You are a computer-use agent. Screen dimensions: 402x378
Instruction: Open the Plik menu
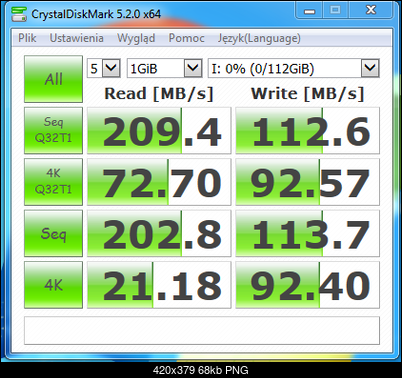pos(27,38)
